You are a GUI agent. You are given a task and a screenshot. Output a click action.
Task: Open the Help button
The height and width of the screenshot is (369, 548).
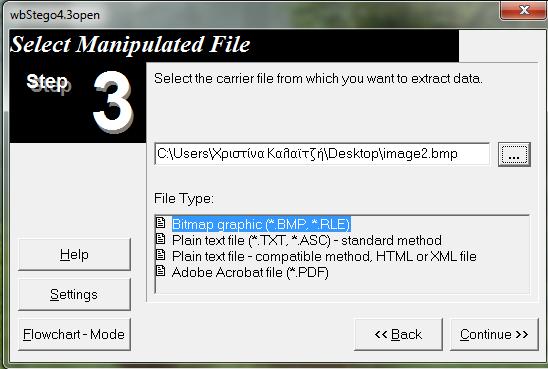[74, 254]
